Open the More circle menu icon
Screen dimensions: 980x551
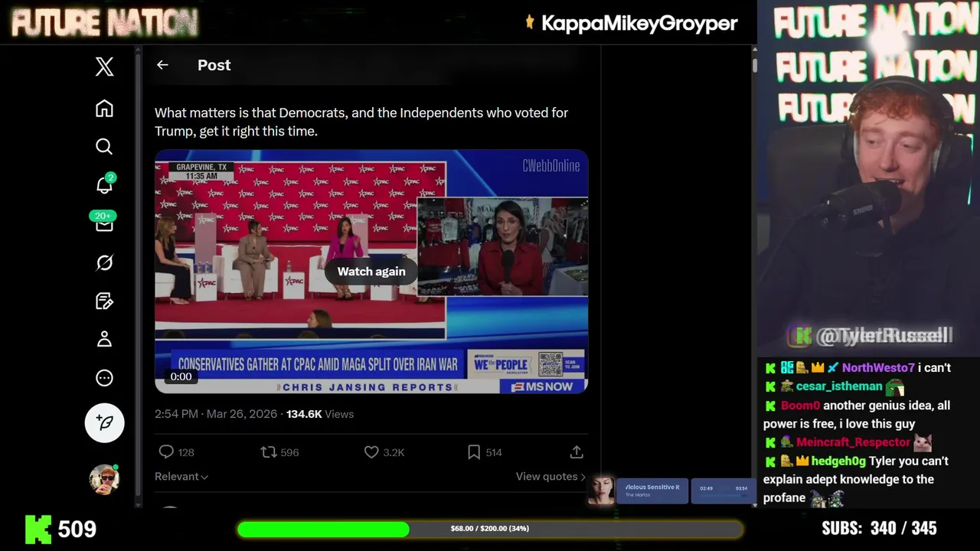[104, 377]
